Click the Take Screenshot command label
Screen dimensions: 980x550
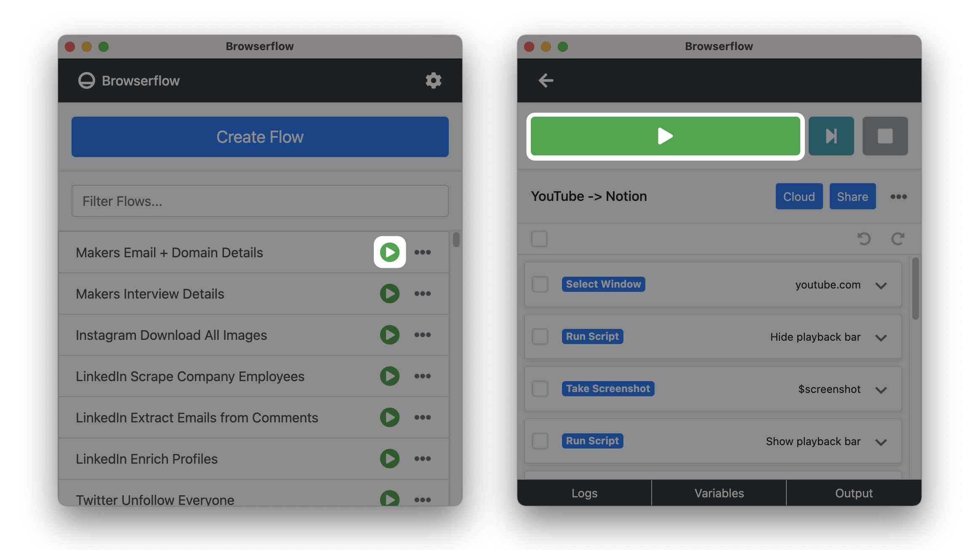point(608,389)
